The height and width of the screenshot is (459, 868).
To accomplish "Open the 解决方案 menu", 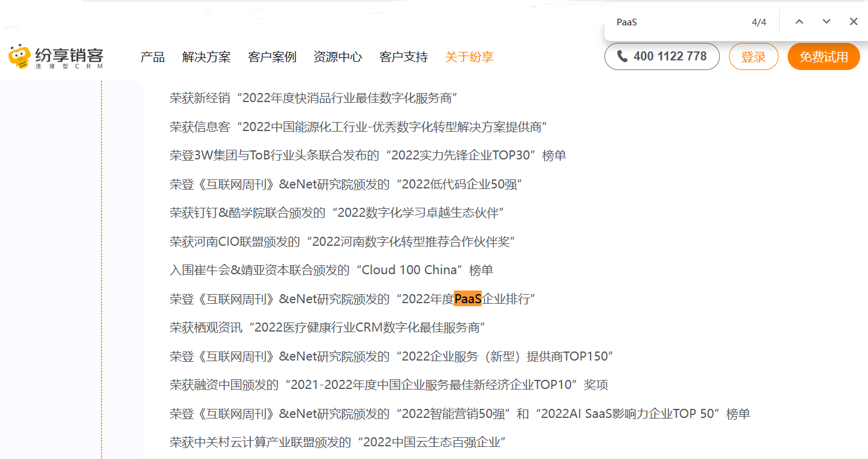I will click(206, 57).
